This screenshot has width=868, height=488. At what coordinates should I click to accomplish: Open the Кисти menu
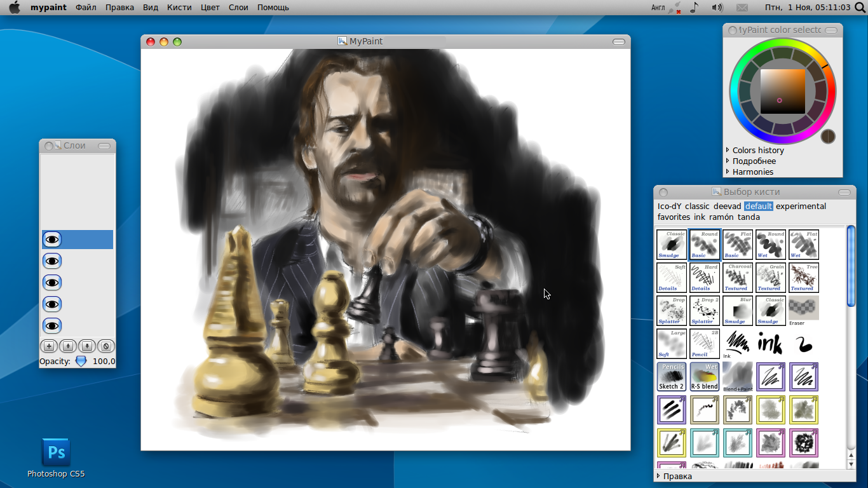coord(179,8)
